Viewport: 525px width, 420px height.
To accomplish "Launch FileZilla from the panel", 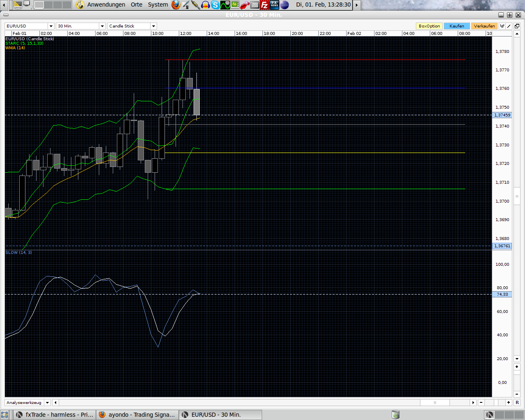I will 265,5.
